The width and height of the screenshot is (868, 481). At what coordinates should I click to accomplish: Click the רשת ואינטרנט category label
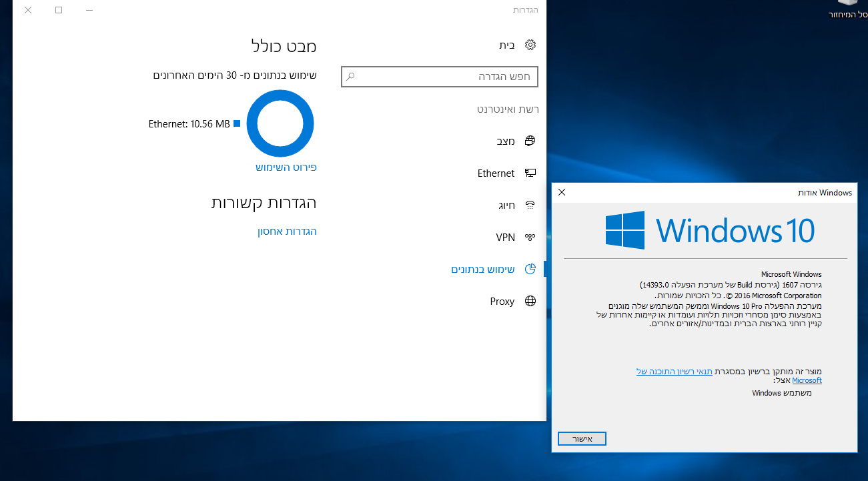(x=508, y=109)
